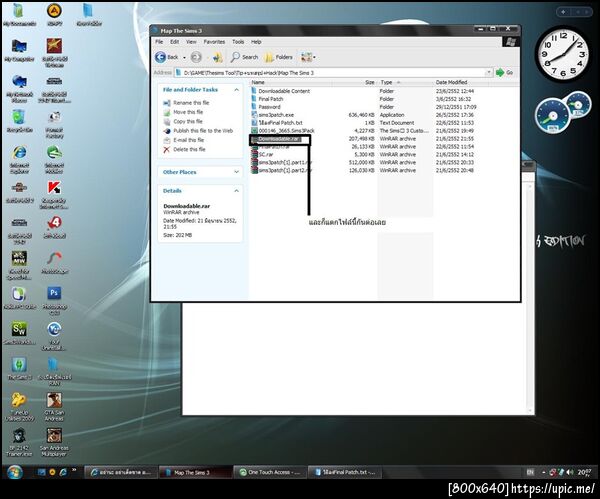This screenshot has height=499, width=600.
Task: Open TuneUp Utilities 2009 desktop icon
Action: click(19, 406)
